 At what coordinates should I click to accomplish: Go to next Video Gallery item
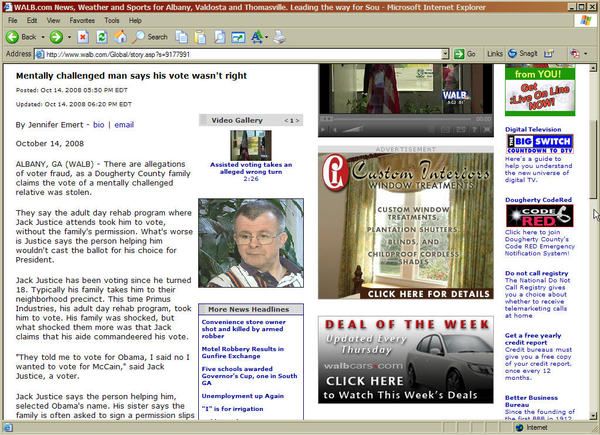[x=295, y=120]
